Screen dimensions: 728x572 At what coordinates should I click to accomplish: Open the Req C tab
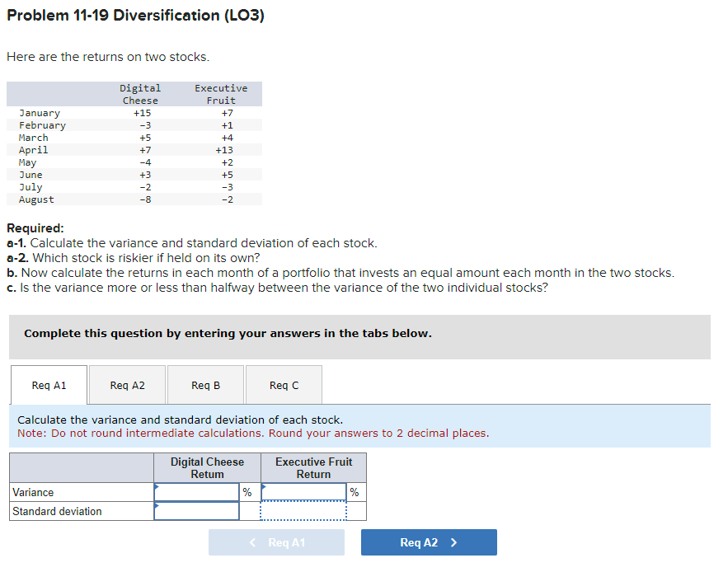point(284,384)
